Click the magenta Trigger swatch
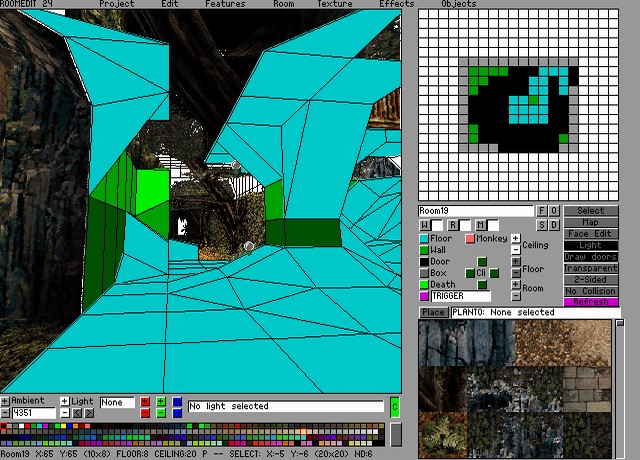 click(x=424, y=297)
